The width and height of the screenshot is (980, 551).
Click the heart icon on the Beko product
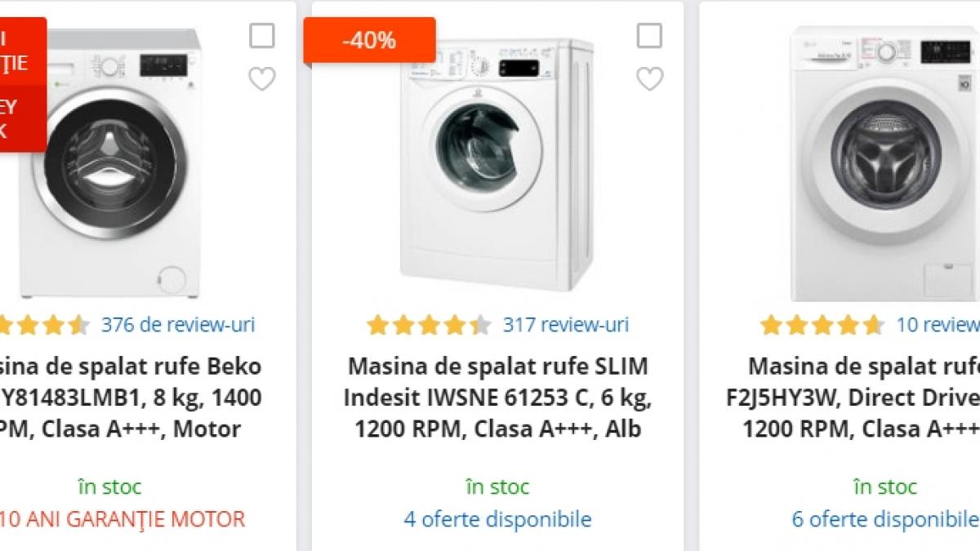click(x=261, y=79)
